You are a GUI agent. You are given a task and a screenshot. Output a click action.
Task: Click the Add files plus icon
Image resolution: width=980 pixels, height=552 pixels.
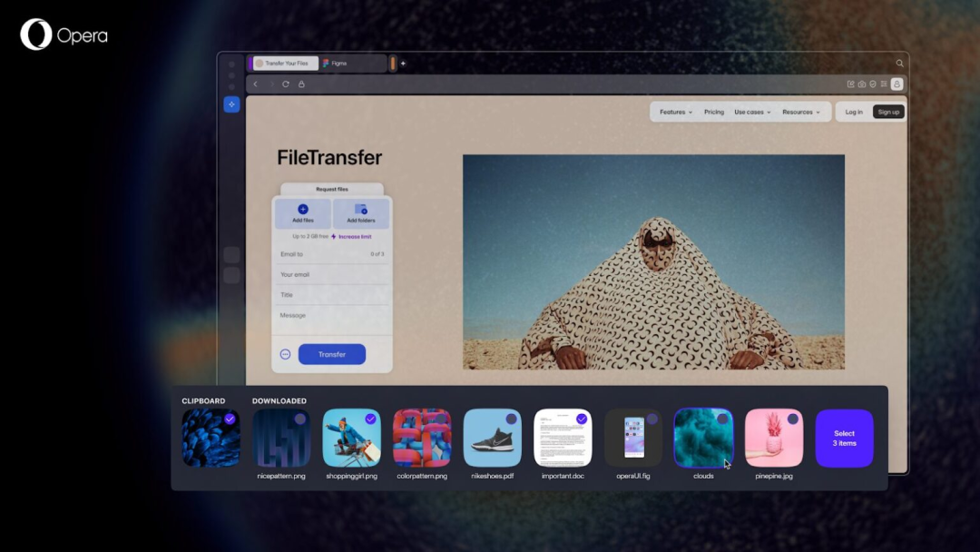click(303, 210)
